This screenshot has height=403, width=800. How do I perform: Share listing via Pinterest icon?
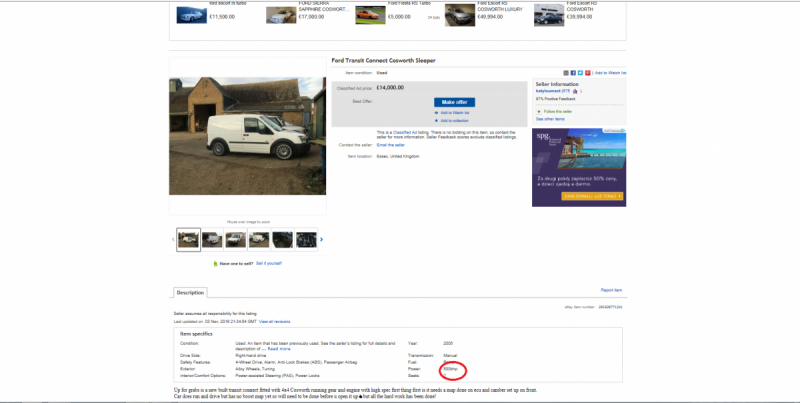588,73
